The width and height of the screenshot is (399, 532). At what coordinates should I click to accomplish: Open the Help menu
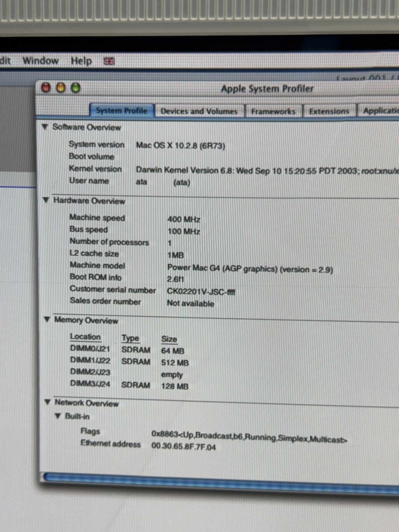point(81,61)
